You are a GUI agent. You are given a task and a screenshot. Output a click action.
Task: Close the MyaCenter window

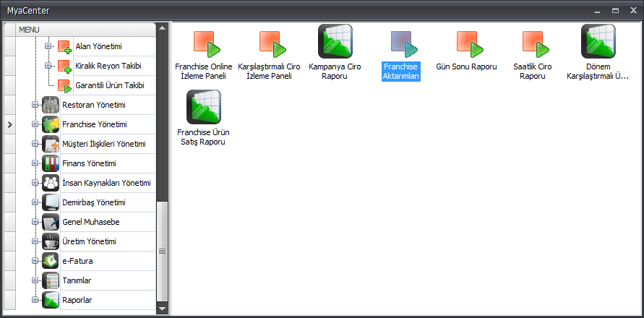click(x=633, y=11)
